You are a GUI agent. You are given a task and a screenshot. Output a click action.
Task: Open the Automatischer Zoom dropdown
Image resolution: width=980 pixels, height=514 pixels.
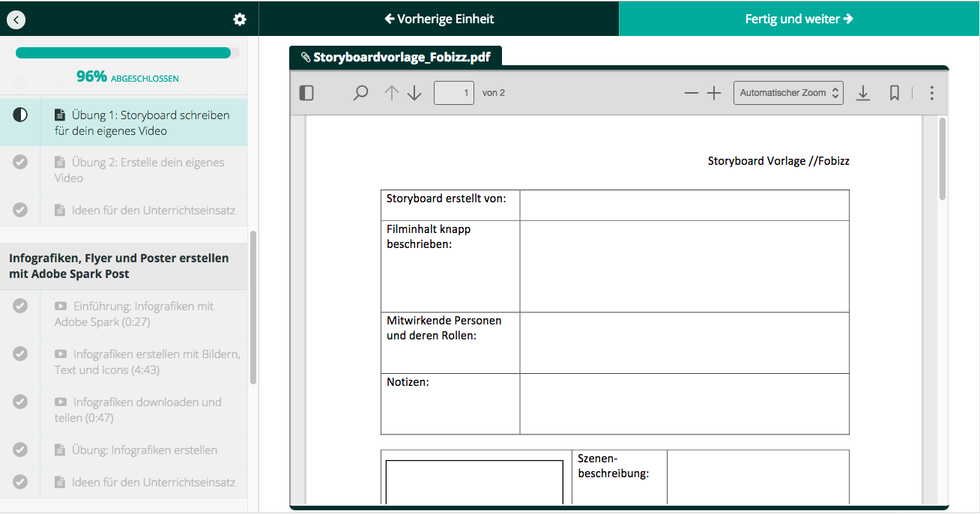point(788,92)
